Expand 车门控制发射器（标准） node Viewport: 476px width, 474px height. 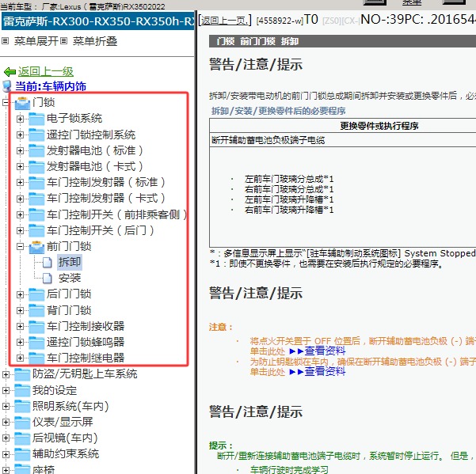point(20,182)
